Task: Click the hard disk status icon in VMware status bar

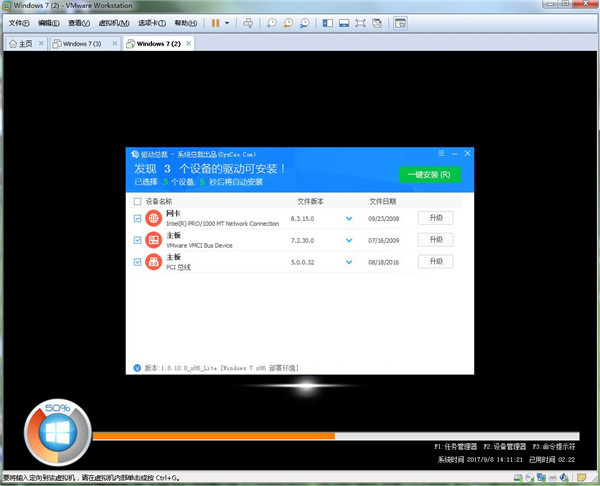Action: [518, 478]
